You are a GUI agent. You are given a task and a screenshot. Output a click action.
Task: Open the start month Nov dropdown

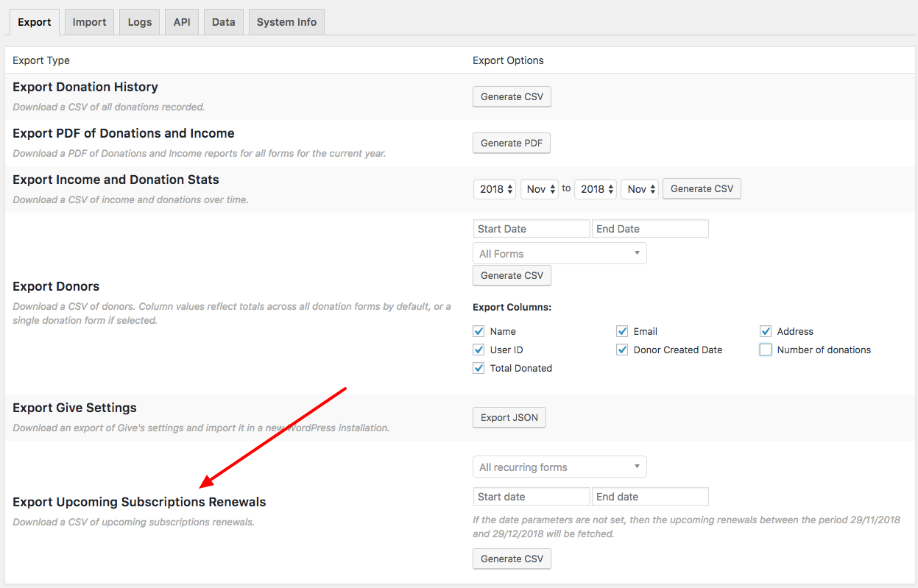point(540,189)
